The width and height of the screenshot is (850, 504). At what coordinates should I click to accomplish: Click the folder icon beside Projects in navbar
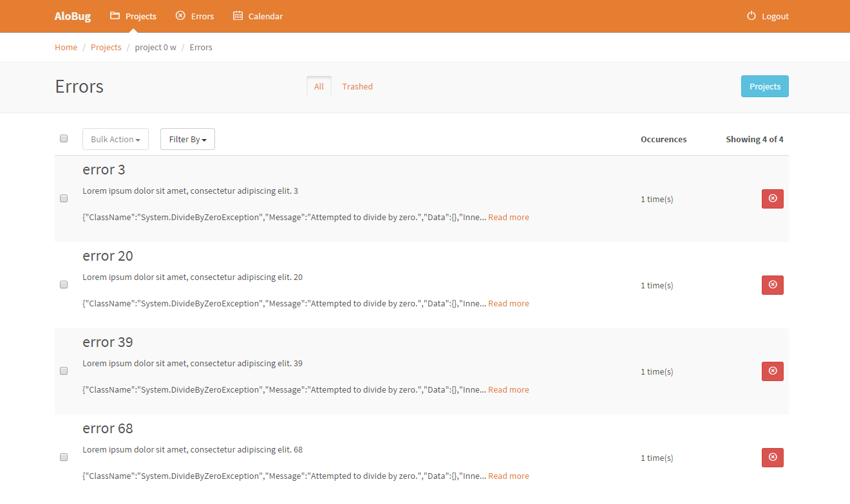coord(115,15)
